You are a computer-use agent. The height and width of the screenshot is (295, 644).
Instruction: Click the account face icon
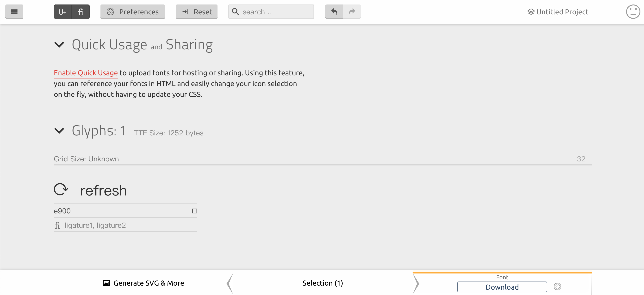(633, 12)
